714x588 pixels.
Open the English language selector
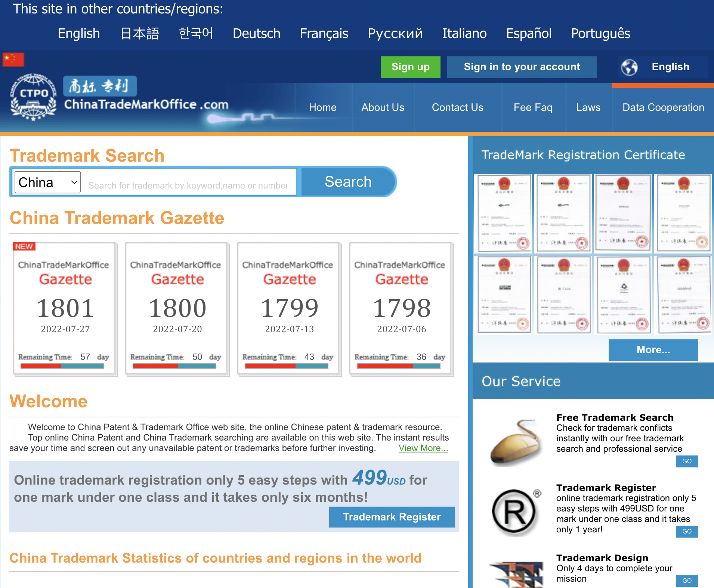tap(663, 67)
